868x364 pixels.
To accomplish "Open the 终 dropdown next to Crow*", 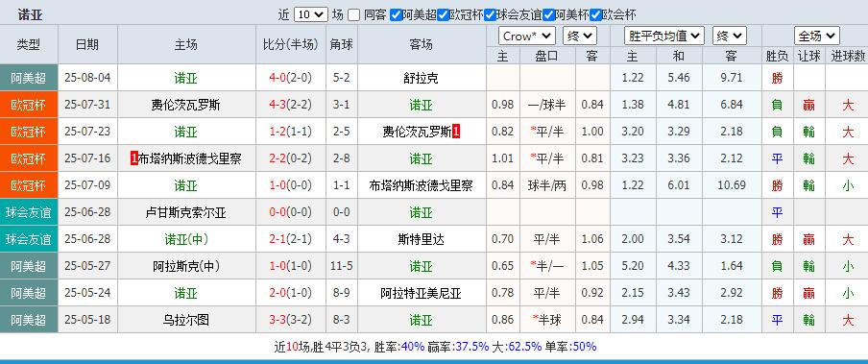I will [x=580, y=36].
